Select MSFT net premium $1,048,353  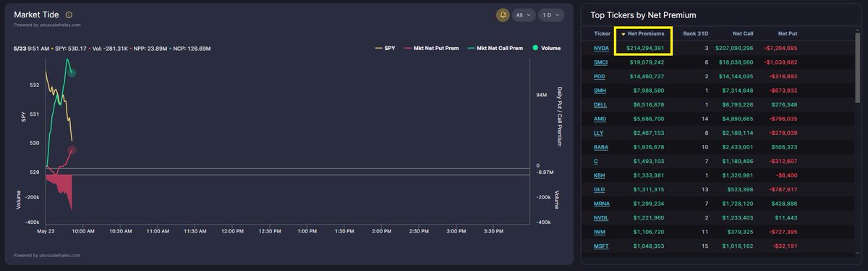(649, 246)
